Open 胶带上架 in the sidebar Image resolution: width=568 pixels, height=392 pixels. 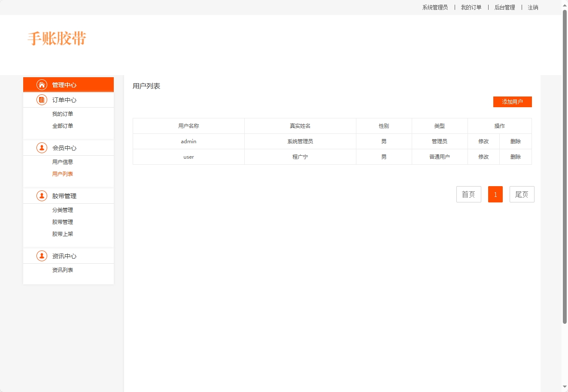[63, 234]
